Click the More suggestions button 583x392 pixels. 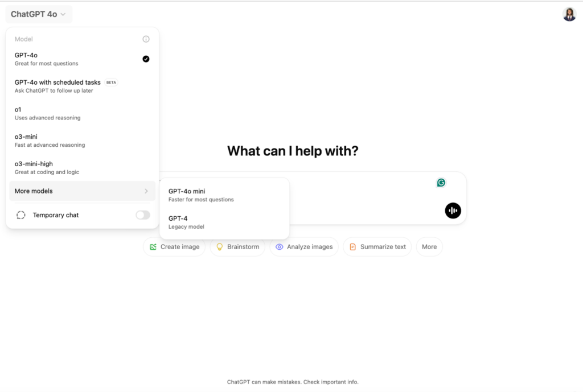429,247
